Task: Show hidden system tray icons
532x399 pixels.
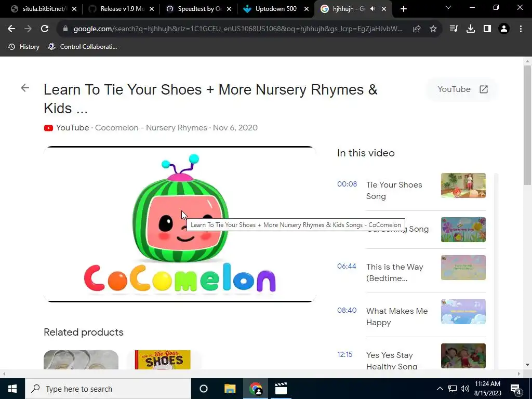Action: (x=440, y=389)
